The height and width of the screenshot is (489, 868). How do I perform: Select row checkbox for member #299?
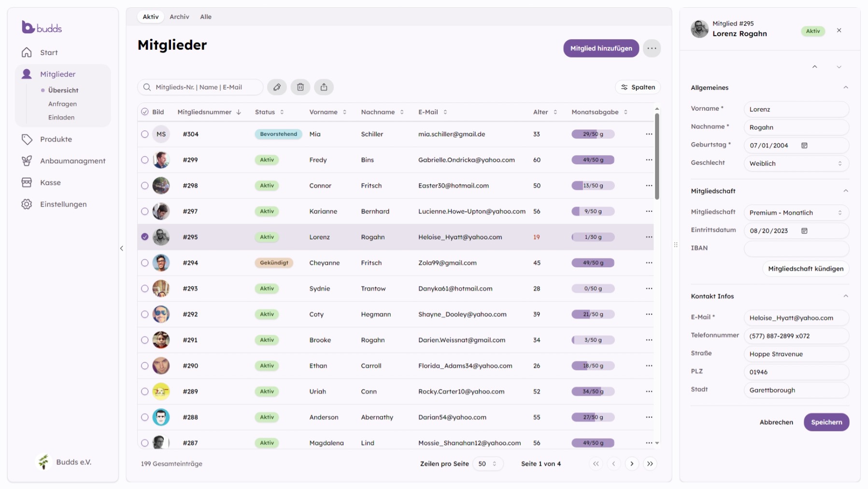coord(144,160)
